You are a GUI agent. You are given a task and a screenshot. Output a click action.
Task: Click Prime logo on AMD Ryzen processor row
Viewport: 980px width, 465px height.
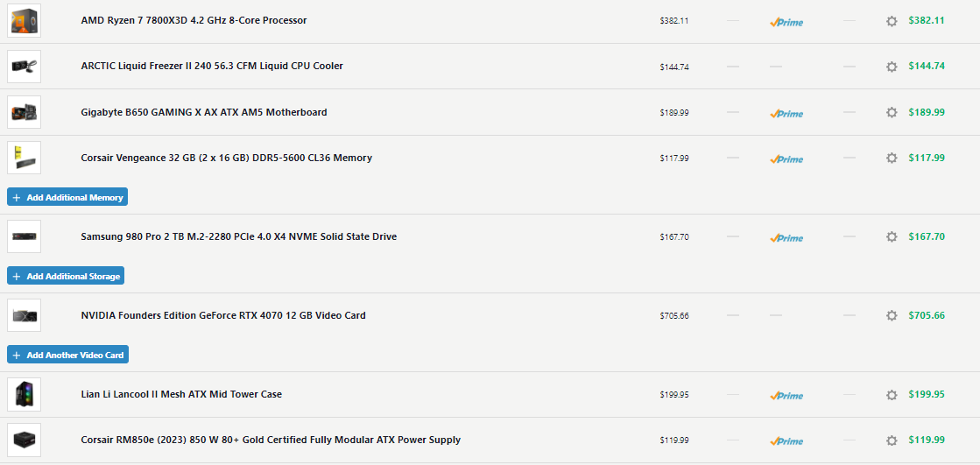[x=786, y=22]
